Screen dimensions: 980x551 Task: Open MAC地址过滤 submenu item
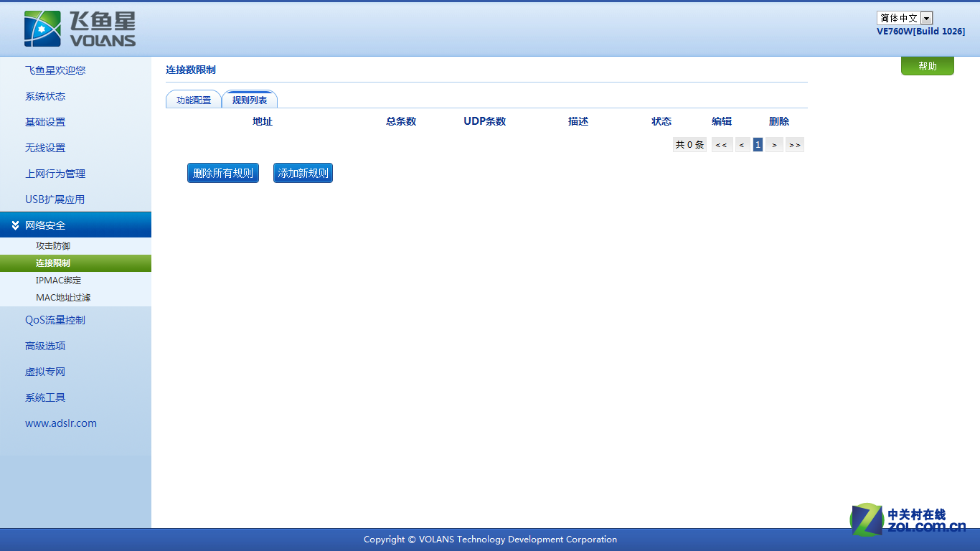[63, 298]
